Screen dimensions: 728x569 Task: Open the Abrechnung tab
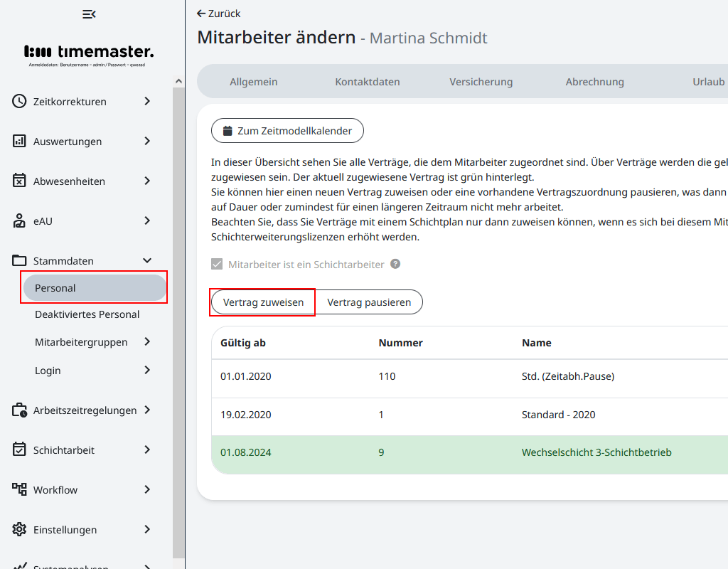594,81
